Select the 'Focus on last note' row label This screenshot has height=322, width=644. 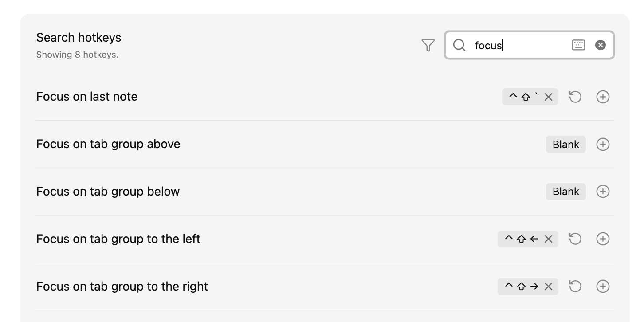pos(87,97)
